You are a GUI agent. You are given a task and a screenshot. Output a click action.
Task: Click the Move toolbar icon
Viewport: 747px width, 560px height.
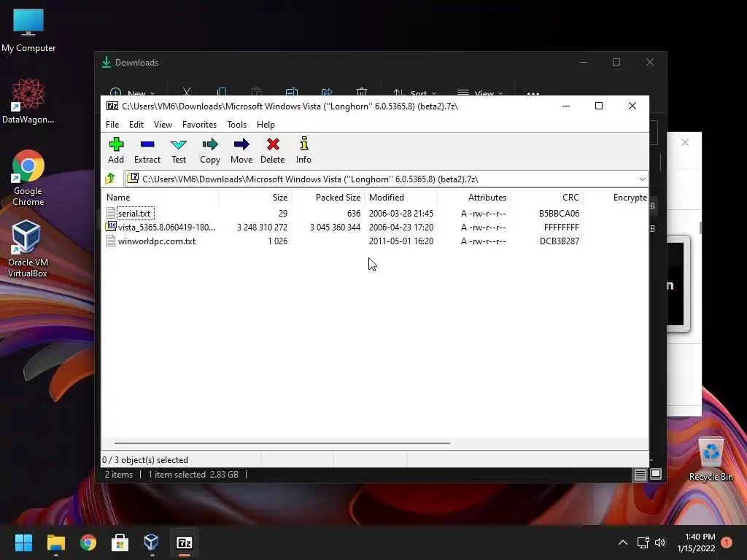coord(241,150)
